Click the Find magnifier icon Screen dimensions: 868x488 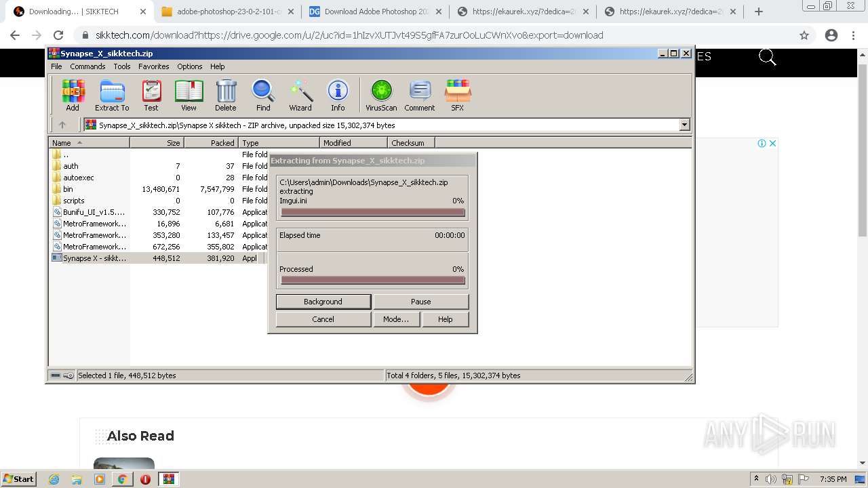(263, 95)
